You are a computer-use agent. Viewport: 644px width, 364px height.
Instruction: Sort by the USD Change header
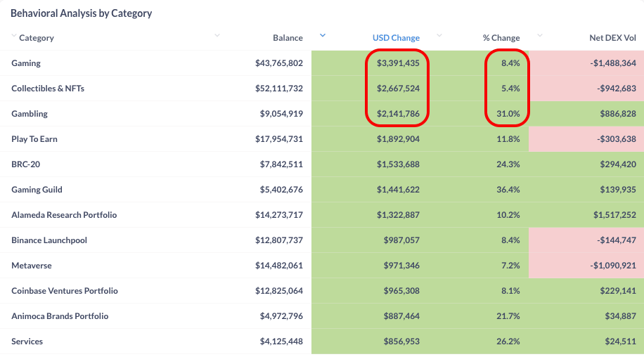click(x=396, y=38)
